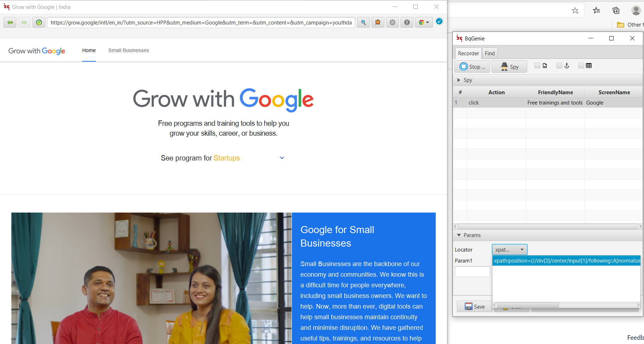Maximize the BqGenie window

click(x=611, y=38)
